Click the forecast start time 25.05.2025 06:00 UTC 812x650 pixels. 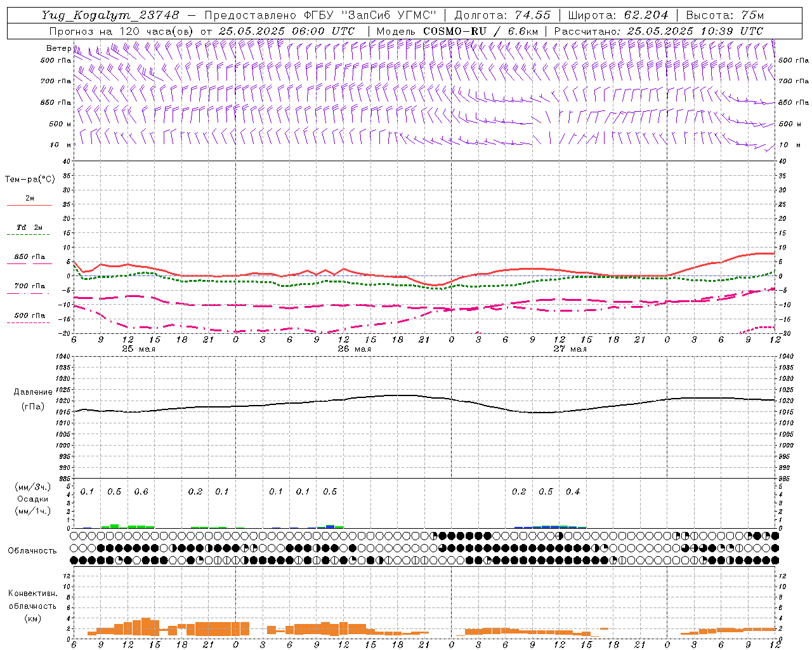point(287,31)
